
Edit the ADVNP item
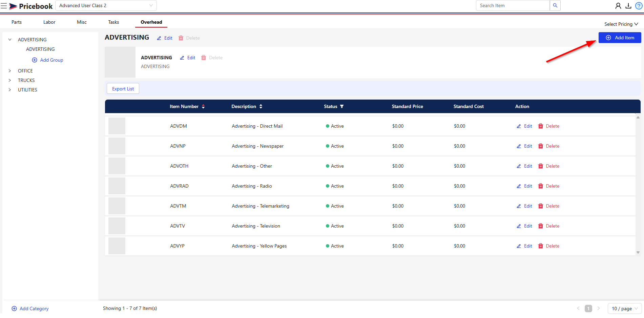point(524,146)
